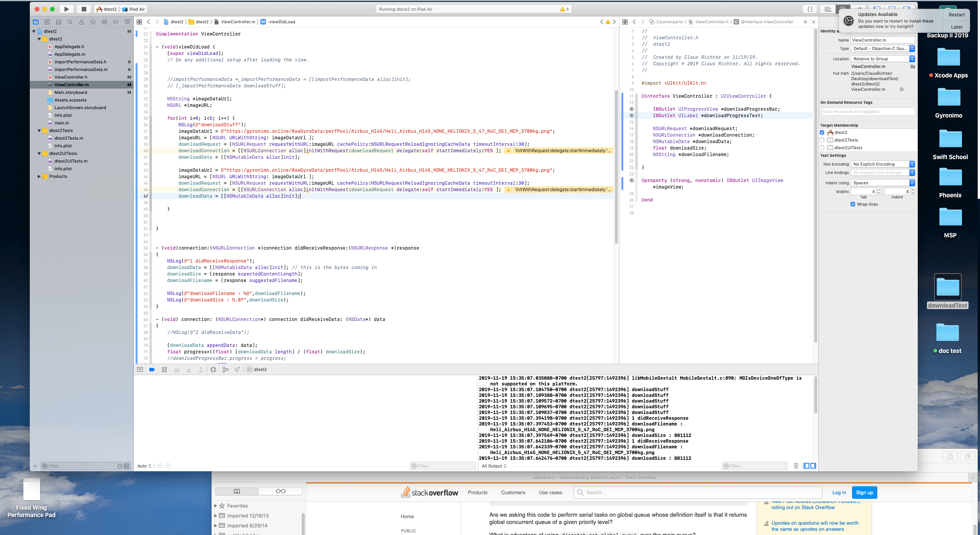Enable dtest2Tests target membership checkbox
Image resolution: width=980 pixels, height=535 pixels.
click(x=822, y=140)
